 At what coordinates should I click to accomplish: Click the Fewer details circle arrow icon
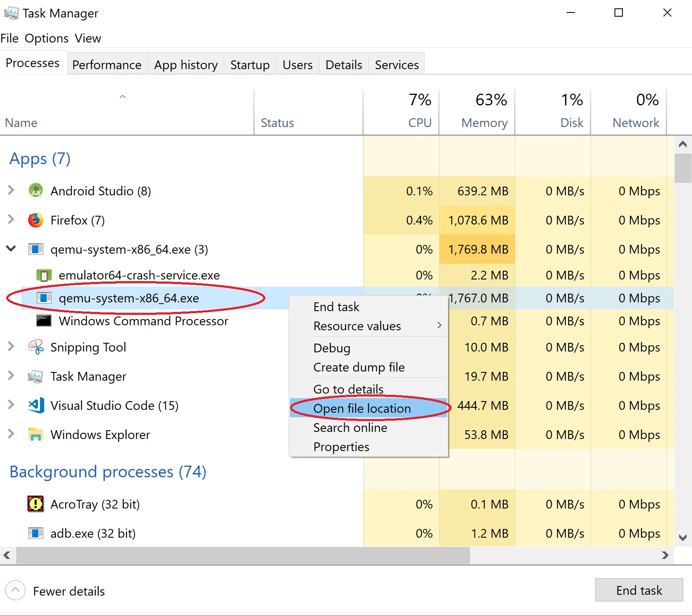(15, 591)
